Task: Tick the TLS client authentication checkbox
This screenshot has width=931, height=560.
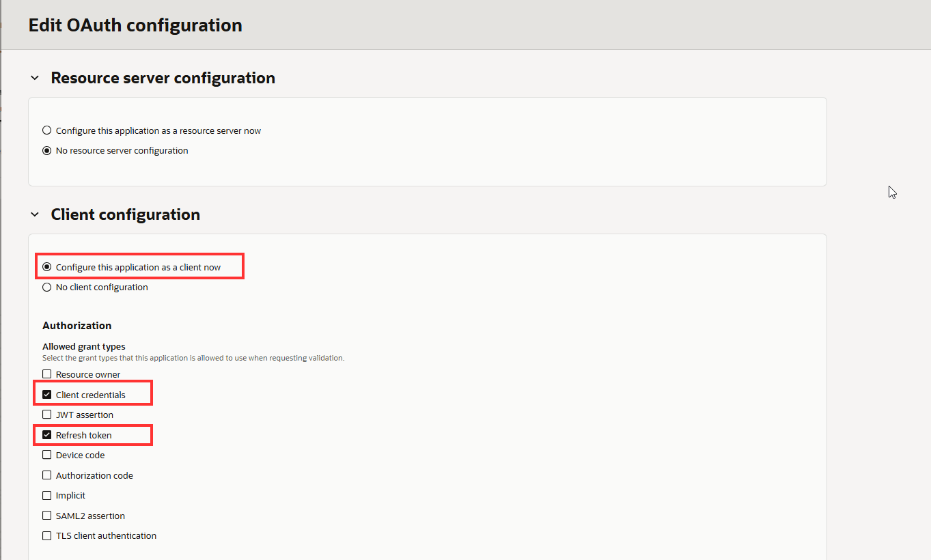Action: point(47,535)
